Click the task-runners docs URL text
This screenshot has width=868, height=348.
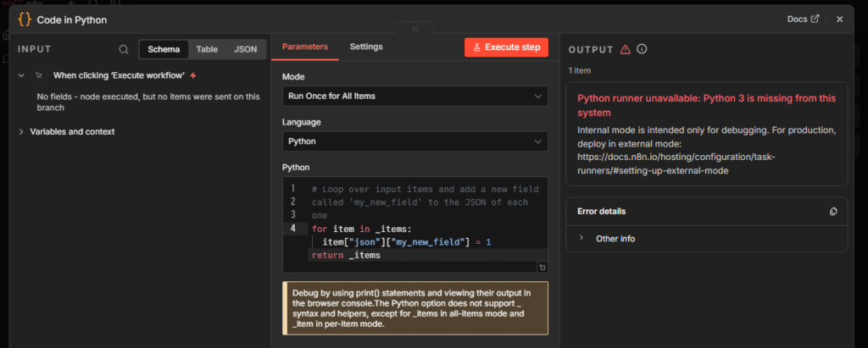pyautogui.click(x=676, y=163)
